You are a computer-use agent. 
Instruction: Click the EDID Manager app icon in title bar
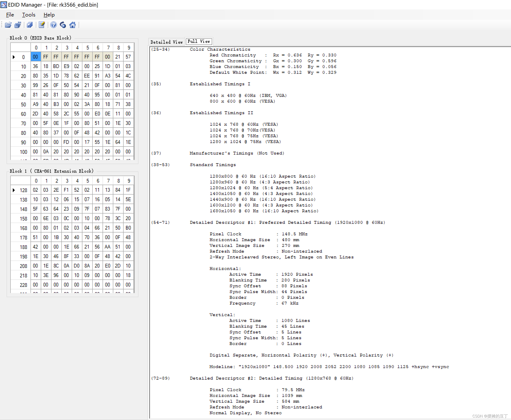point(4,4)
